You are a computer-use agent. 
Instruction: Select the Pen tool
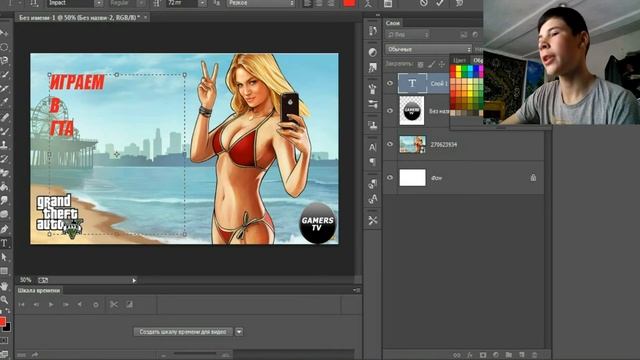point(4,229)
